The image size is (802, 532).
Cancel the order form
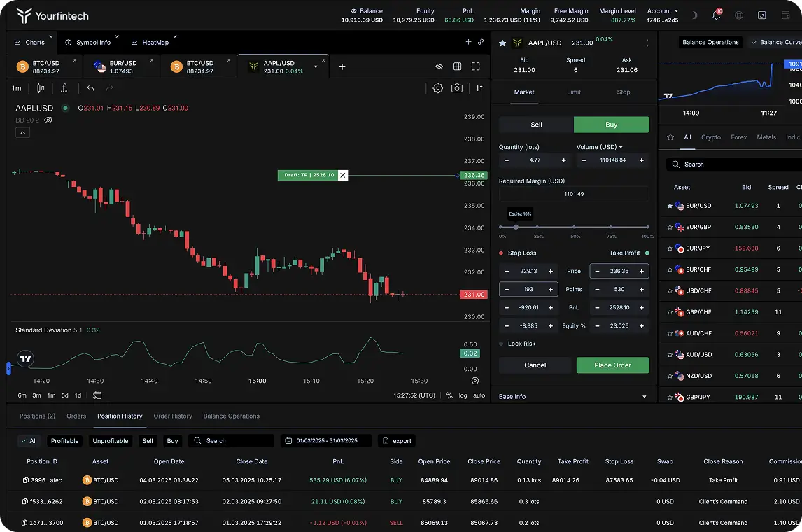point(535,365)
